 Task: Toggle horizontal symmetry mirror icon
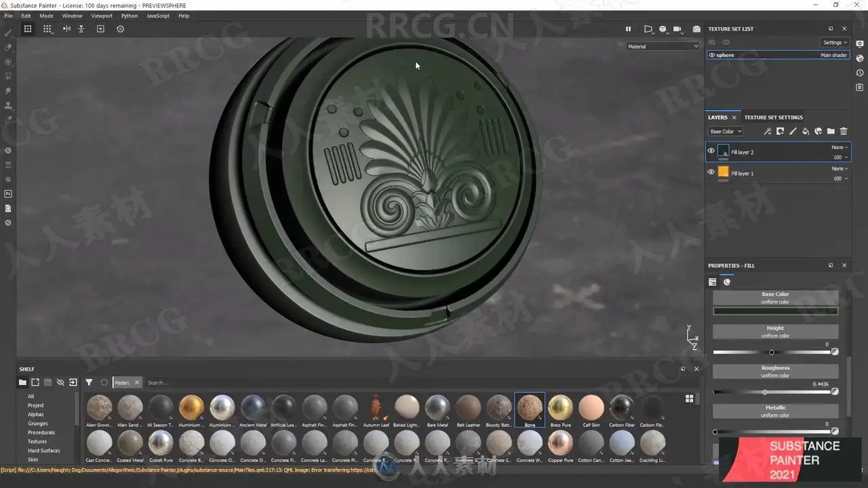(x=66, y=28)
